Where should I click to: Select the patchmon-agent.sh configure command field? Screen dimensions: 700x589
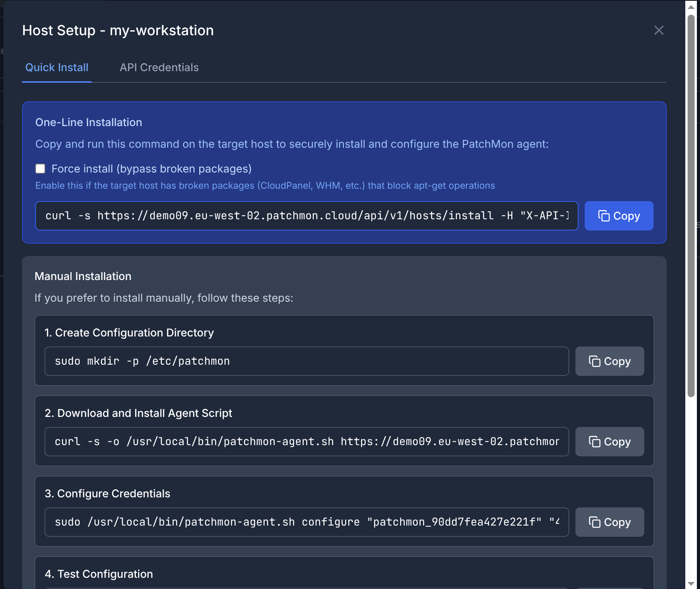306,522
